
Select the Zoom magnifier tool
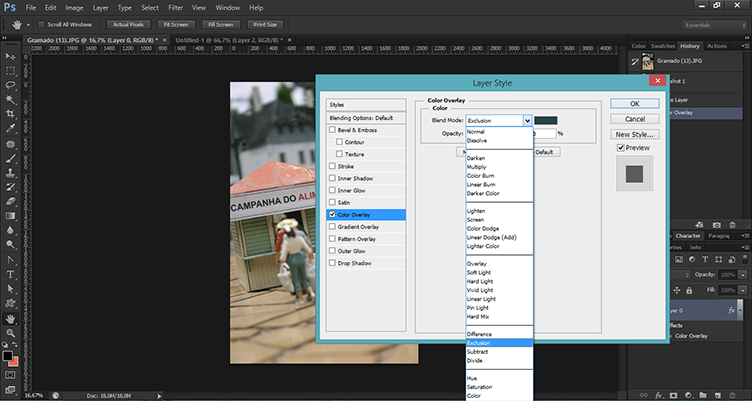(10, 335)
